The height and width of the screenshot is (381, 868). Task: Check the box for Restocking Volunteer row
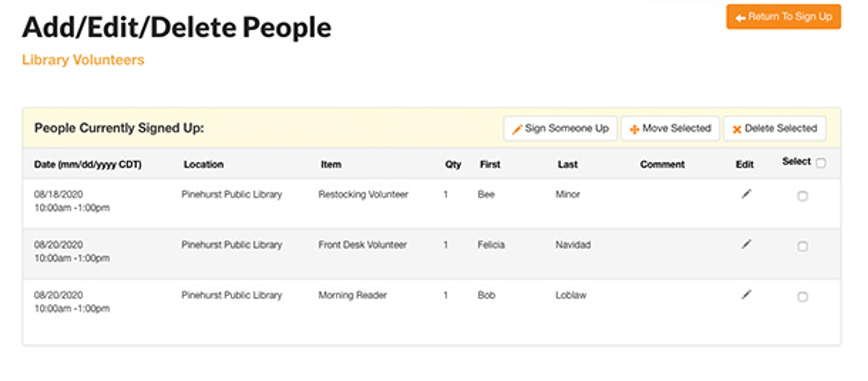pos(802,196)
